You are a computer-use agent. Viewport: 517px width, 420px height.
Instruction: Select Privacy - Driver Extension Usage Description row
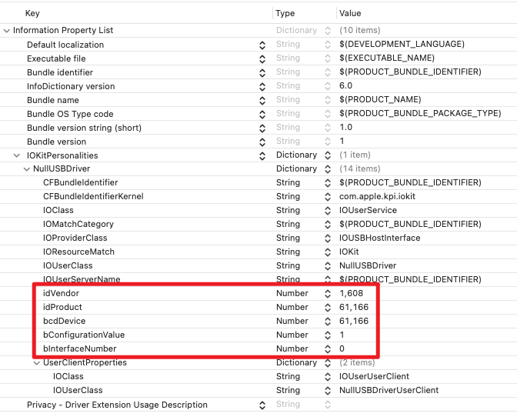click(x=117, y=405)
